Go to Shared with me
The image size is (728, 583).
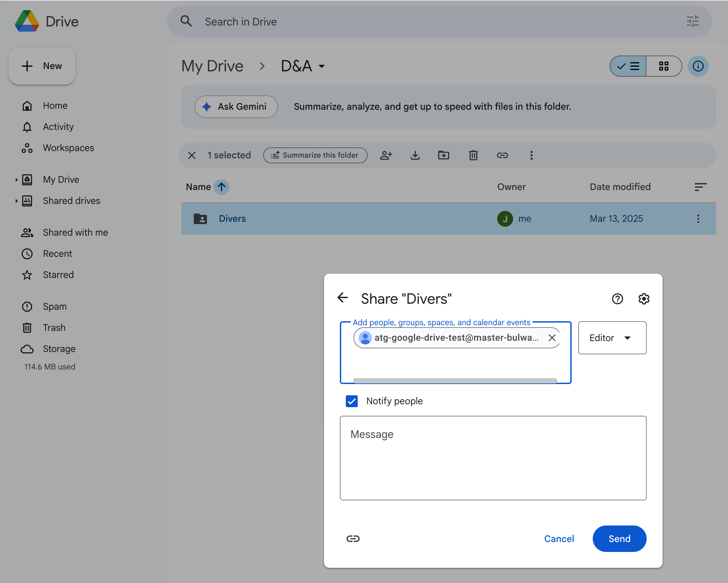point(75,232)
